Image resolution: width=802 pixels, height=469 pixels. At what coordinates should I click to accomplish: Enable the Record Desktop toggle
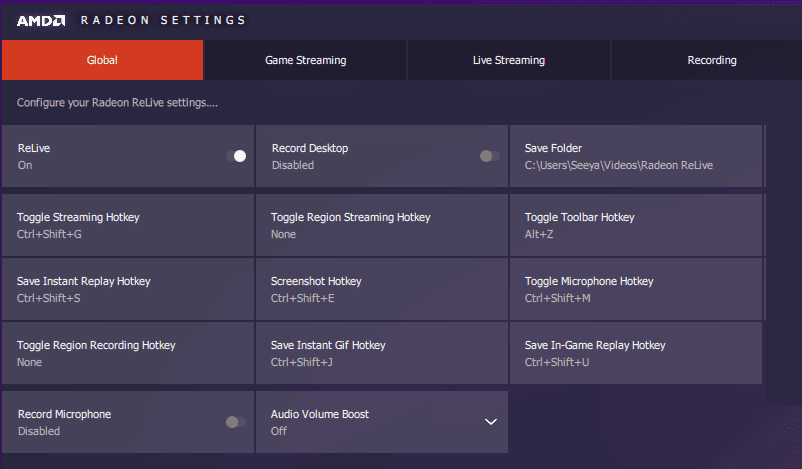tap(489, 156)
